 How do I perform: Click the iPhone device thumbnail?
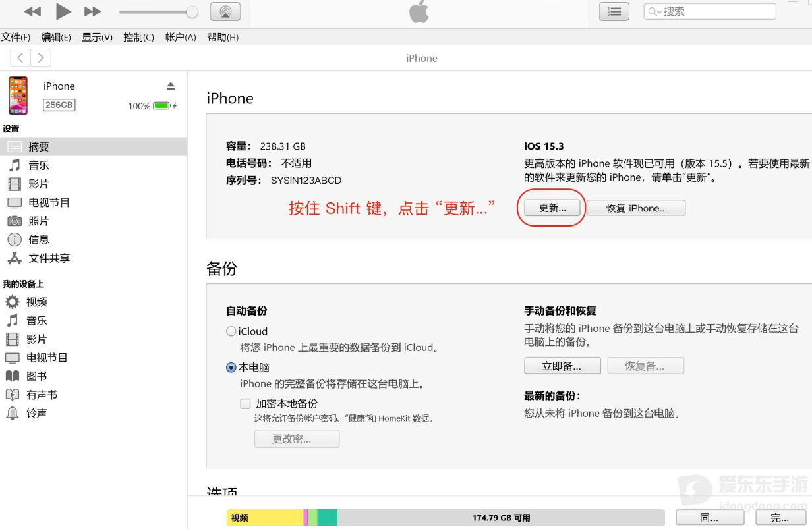pos(18,96)
